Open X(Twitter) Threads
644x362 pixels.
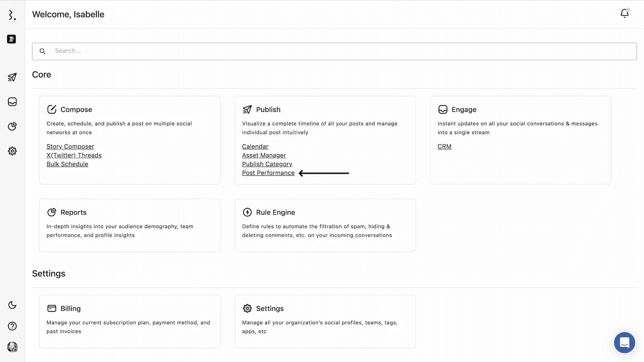tap(74, 155)
